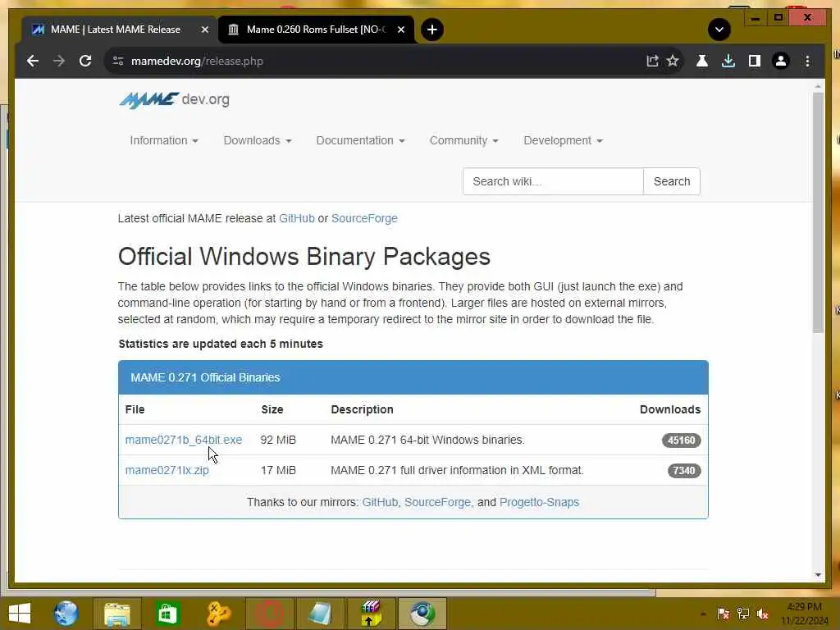View site information icon in address bar

[118, 61]
